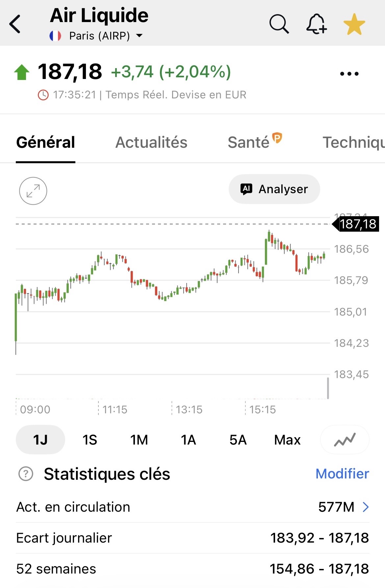Switch to the Actualités tab
The image size is (385, 588).
coord(151,142)
